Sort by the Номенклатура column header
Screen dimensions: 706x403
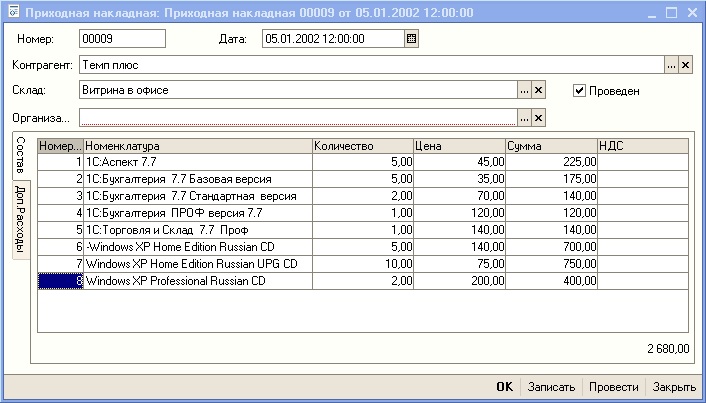click(197, 146)
